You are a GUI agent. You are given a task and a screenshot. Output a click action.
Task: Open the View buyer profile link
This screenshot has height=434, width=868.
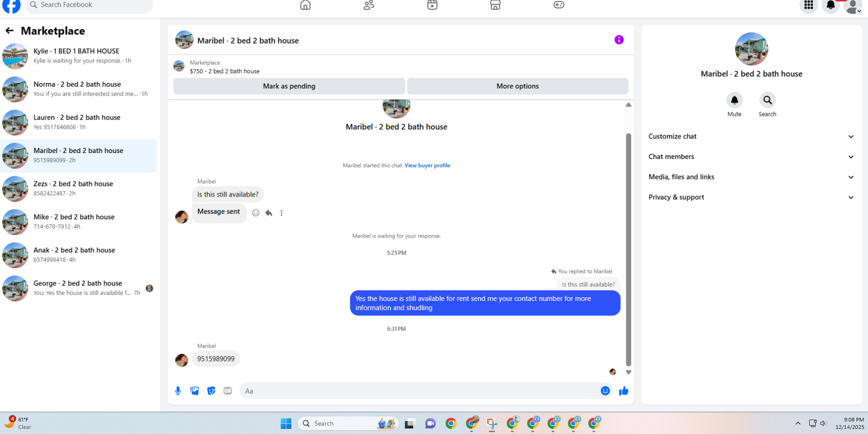(x=427, y=166)
